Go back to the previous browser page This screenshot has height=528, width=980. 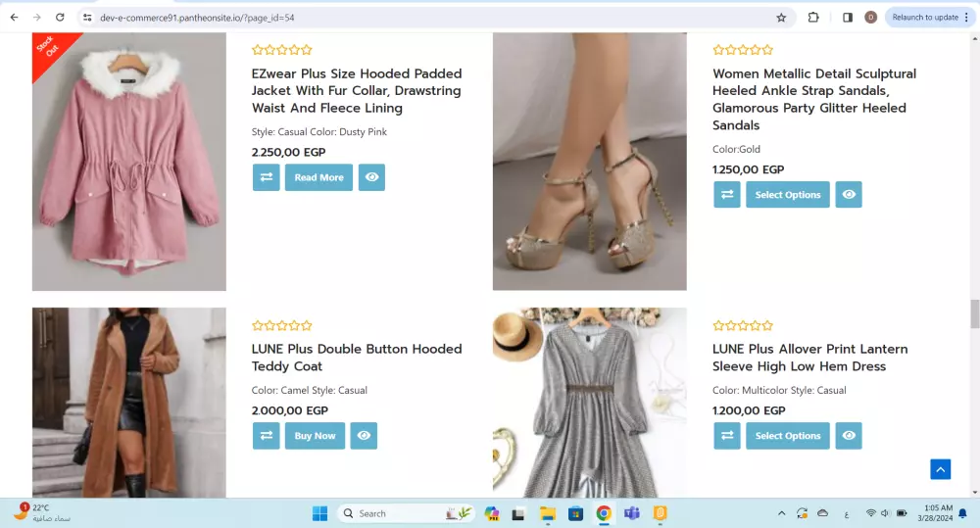coord(14,18)
